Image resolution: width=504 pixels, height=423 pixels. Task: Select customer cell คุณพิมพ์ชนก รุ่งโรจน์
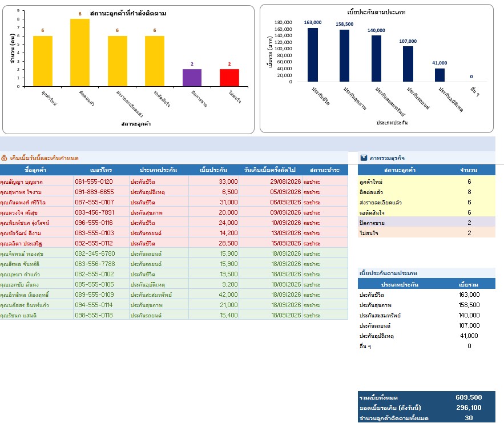37,223
